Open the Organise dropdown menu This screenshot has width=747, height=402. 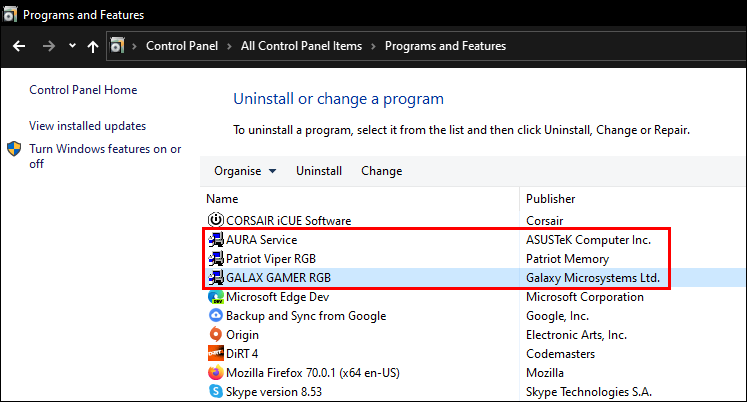click(245, 171)
